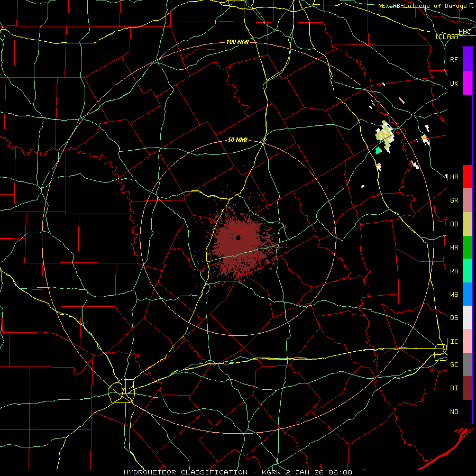Select the red HA legend swatch
The height and width of the screenshot is (476, 476).
467,177
